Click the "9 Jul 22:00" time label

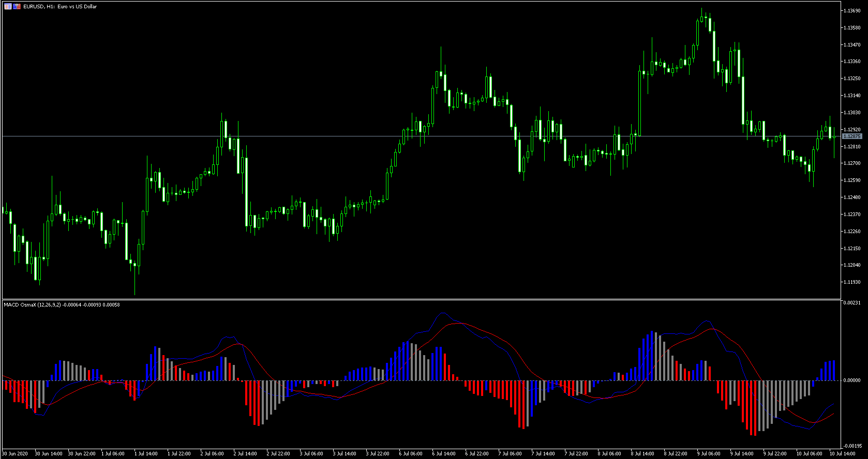pyautogui.click(x=775, y=454)
